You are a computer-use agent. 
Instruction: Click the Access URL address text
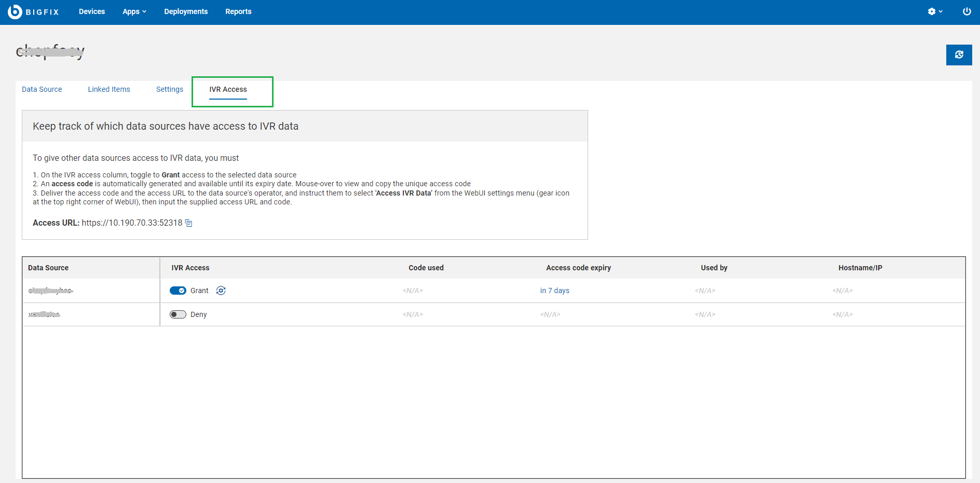[x=132, y=223]
